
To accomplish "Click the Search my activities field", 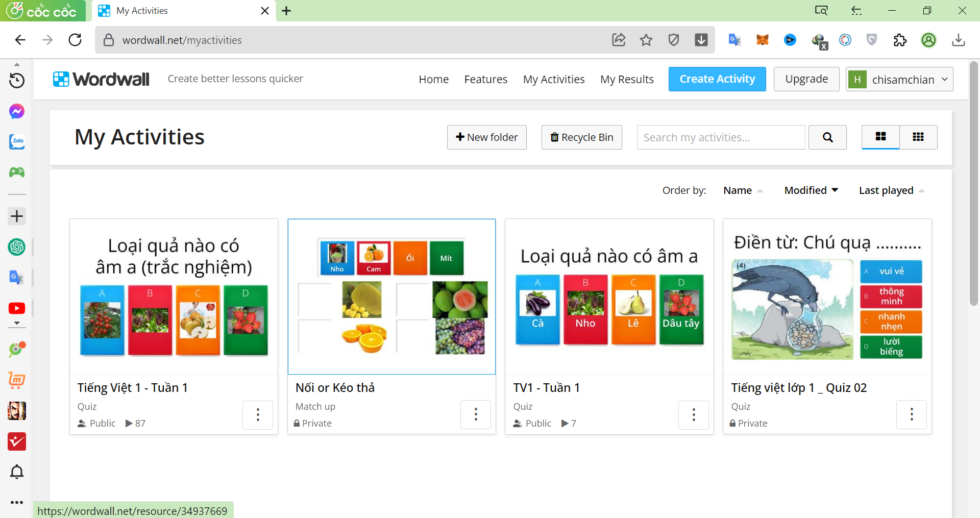I will pyautogui.click(x=721, y=137).
